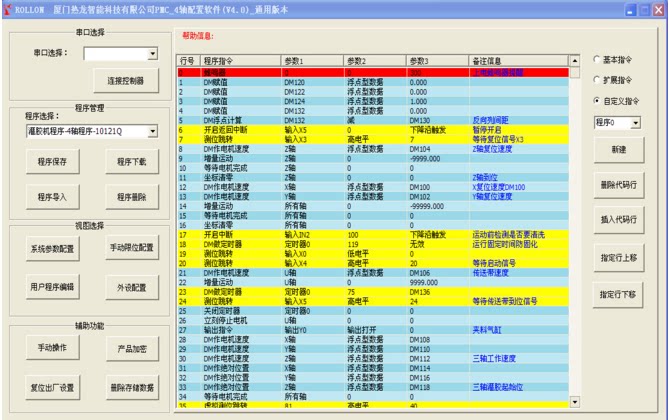Viewport: 669px width, 420px height.
Task: Open 用户程序编辑 view
Action: (x=52, y=286)
